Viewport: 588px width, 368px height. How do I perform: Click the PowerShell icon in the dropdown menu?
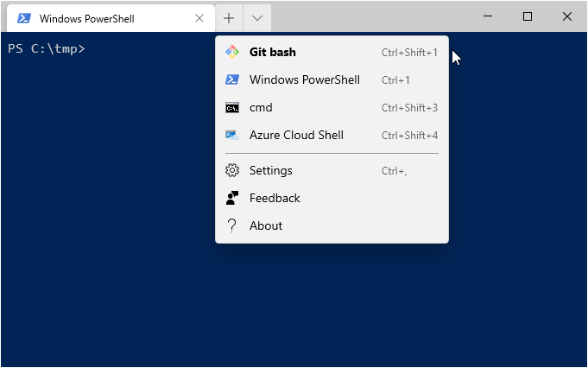(231, 79)
